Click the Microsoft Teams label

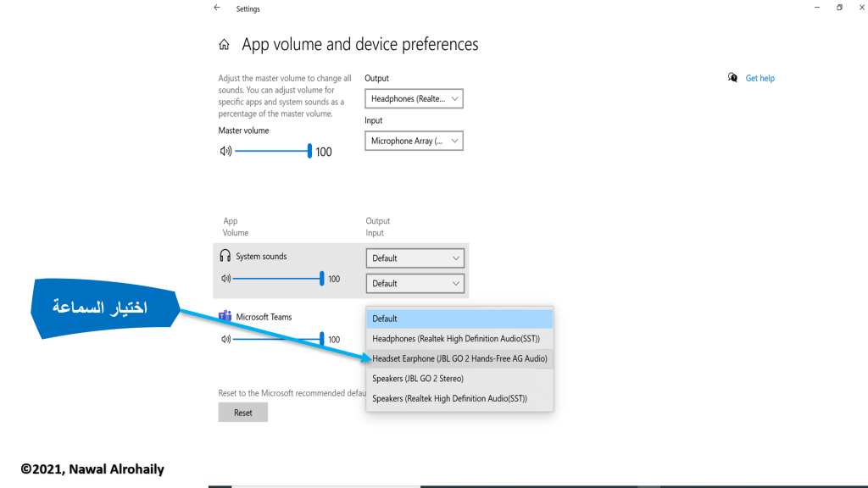(x=264, y=317)
